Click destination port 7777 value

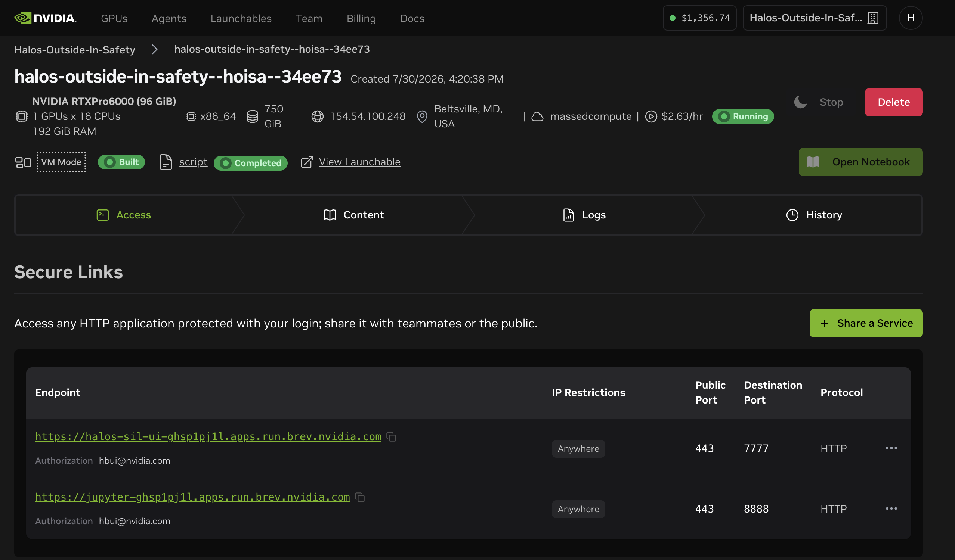[x=756, y=449]
